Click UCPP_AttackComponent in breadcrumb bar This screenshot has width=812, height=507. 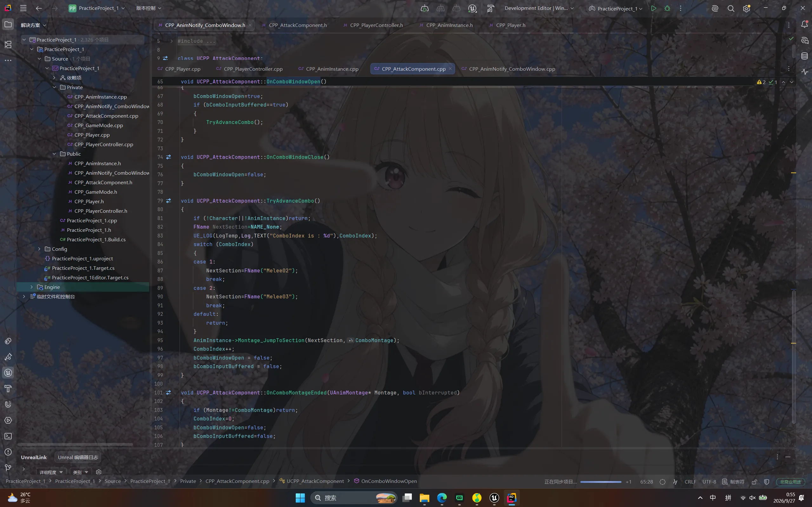pyautogui.click(x=315, y=481)
